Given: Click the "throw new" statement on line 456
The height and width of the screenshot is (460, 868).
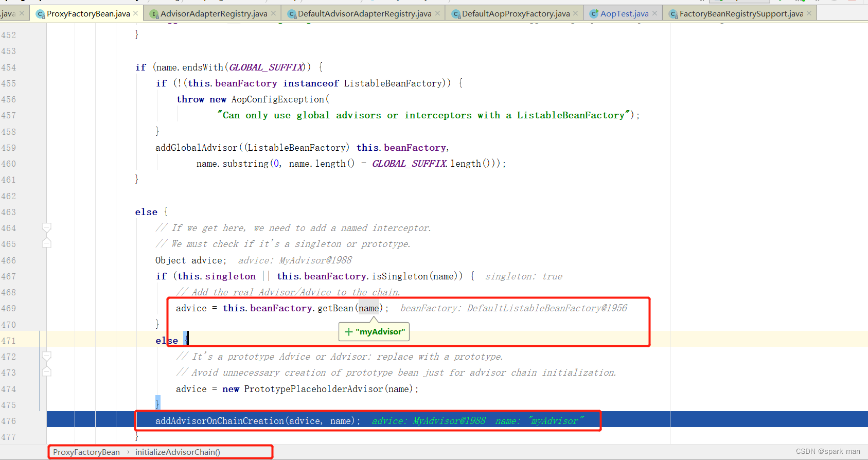Looking at the screenshot, I should 201,99.
